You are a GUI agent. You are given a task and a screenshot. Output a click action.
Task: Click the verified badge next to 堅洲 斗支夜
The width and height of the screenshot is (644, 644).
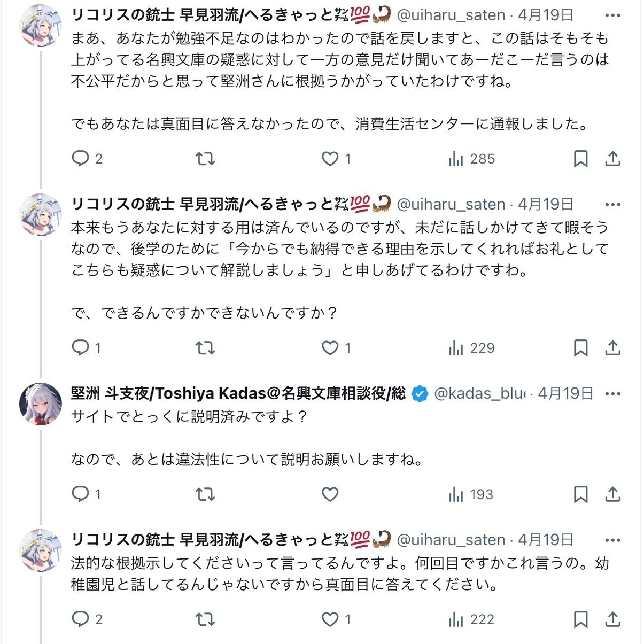[x=420, y=394]
